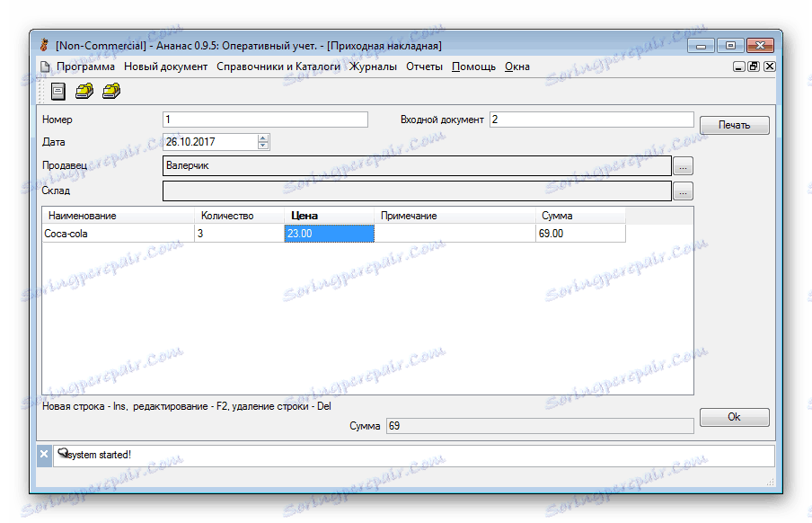Click the system started! message text
This screenshot has width=812, height=523.
pos(100,455)
